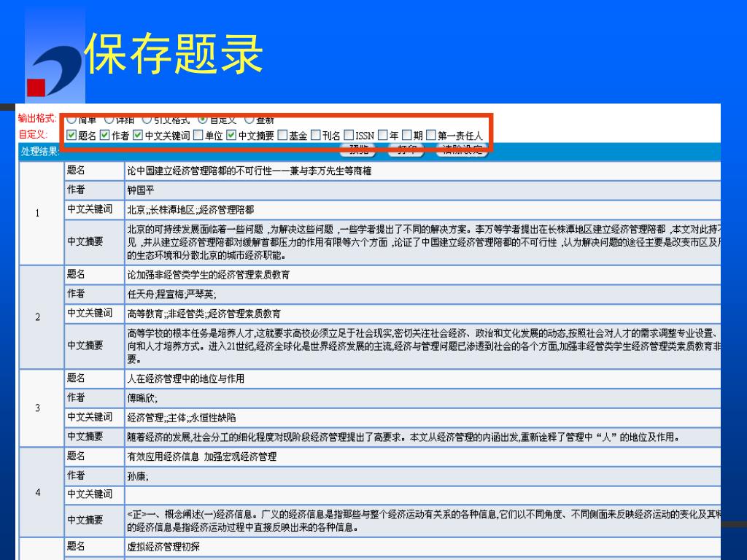Click record number 4 cell
Screen dimensions: 747x560
click(x=42, y=492)
